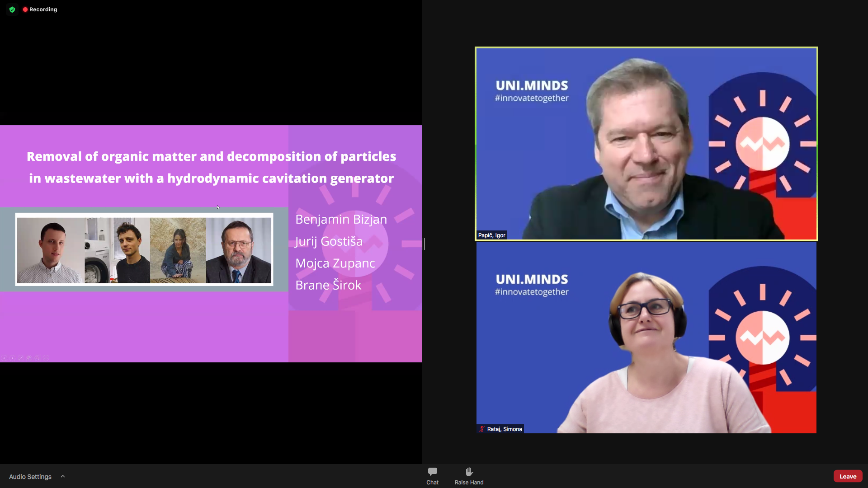Click the name 'Benjamin Bizjan' on slide
868x488 pixels.
pyautogui.click(x=341, y=219)
